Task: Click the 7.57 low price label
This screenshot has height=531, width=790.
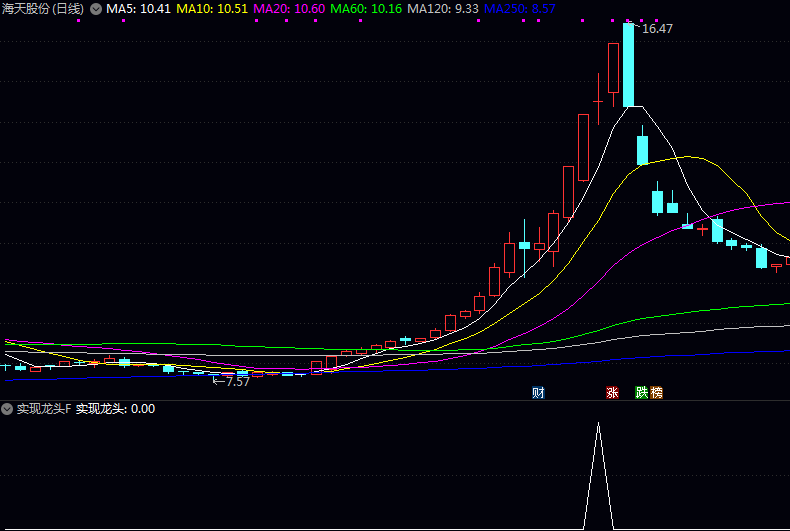Action: (237, 382)
